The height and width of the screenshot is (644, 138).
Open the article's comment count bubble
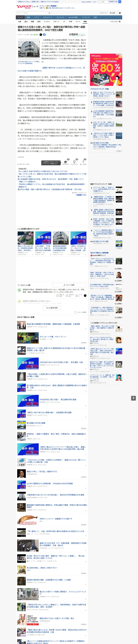click(x=32, y=35)
